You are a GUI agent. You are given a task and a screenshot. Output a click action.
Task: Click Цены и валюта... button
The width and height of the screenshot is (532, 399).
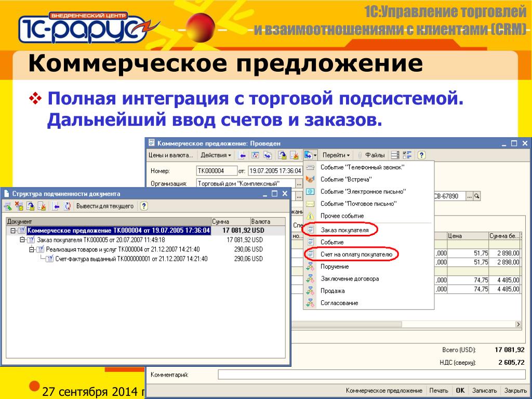click(170, 155)
